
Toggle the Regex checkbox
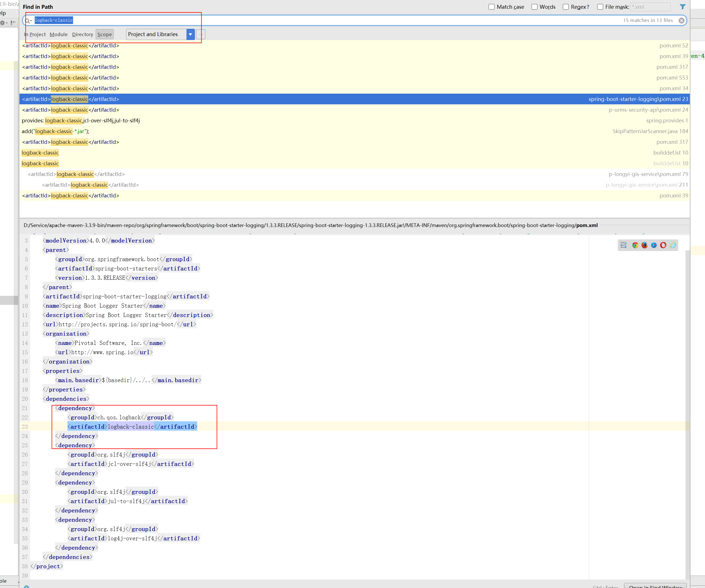[x=566, y=7]
